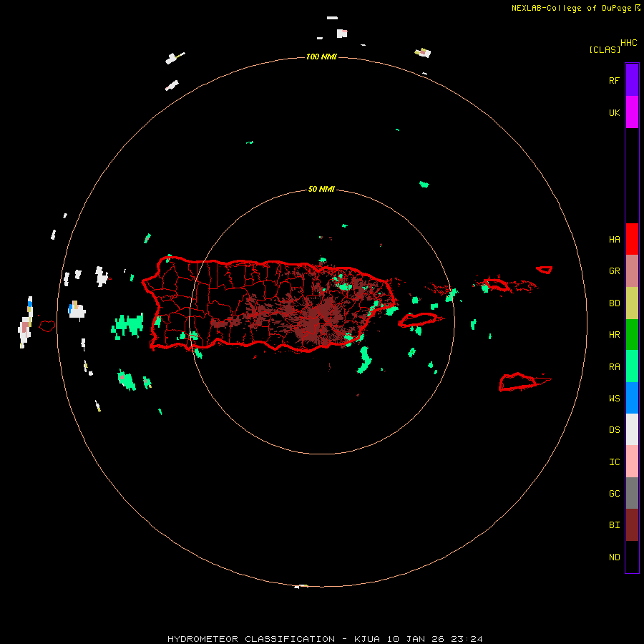This screenshot has width=644, height=644.
Task: Click the '10 JAN 26' date text
Action: (415, 639)
